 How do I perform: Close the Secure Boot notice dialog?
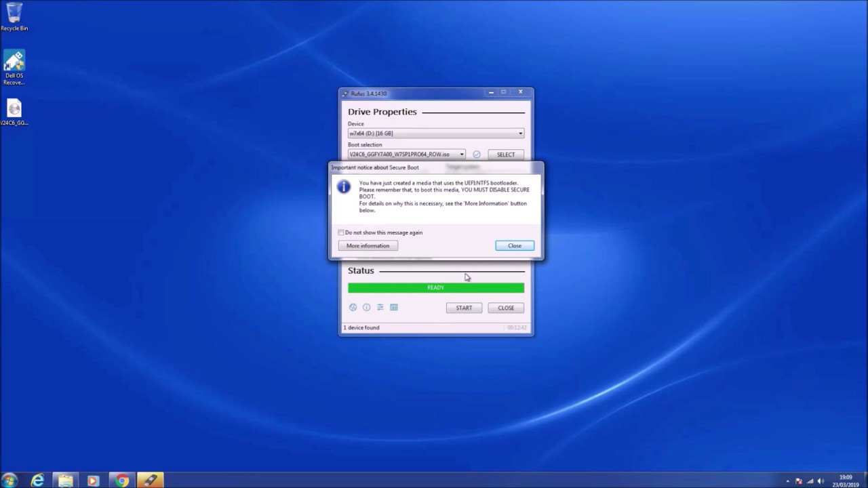(515, 245)
